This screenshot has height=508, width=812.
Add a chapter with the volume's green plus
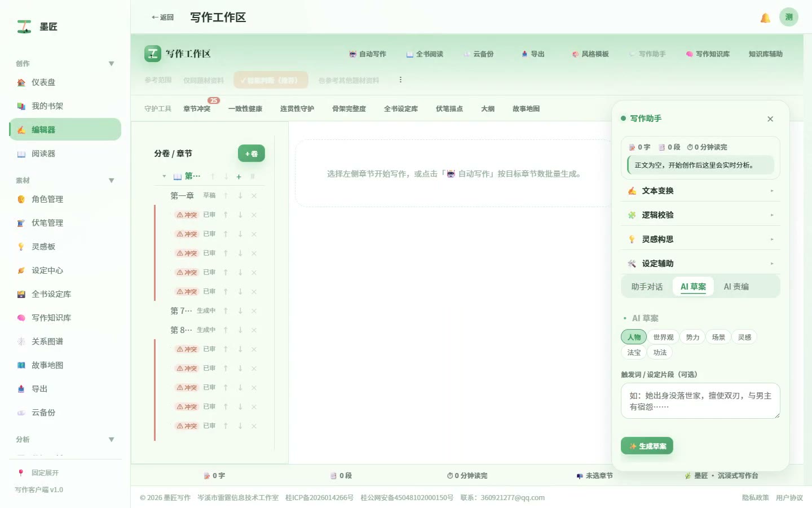[239, 177]
